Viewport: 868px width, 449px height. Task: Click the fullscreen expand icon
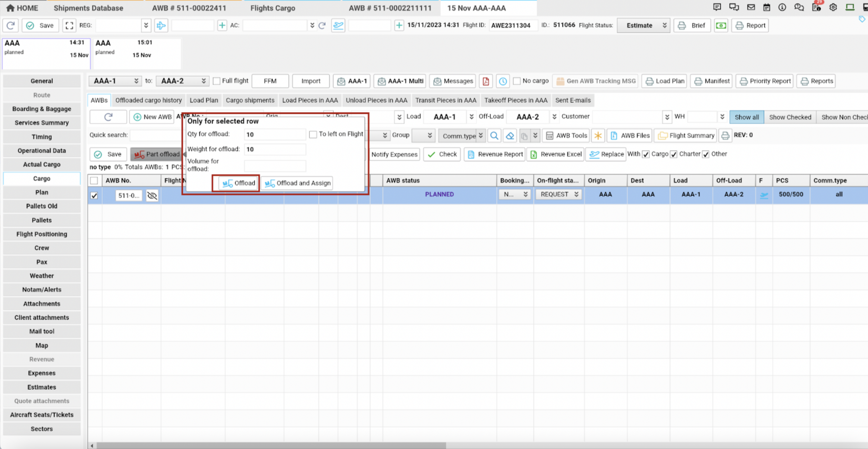tap(69, 25)
